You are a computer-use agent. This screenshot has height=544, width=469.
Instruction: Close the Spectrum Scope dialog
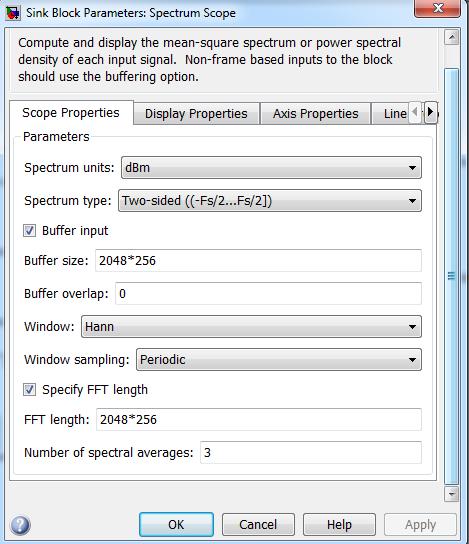click(437, 8)
